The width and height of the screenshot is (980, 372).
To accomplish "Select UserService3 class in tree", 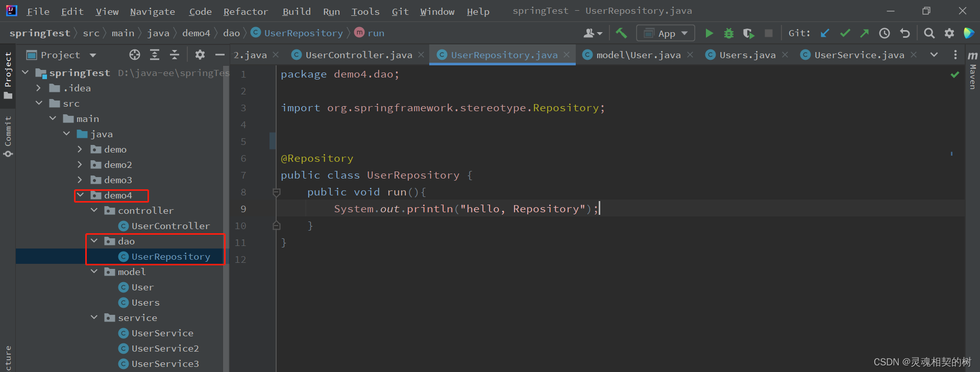I will click(x=165, y=364).
